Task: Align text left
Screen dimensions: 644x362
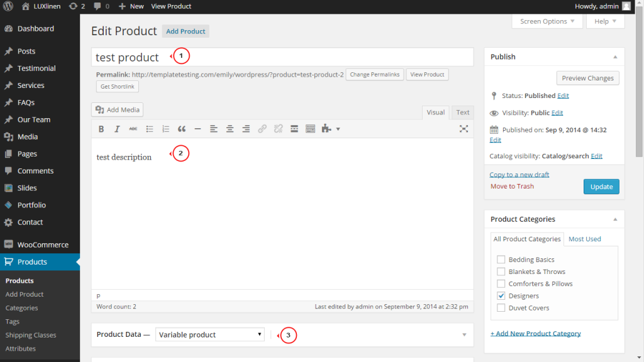Action: (214, 129)
